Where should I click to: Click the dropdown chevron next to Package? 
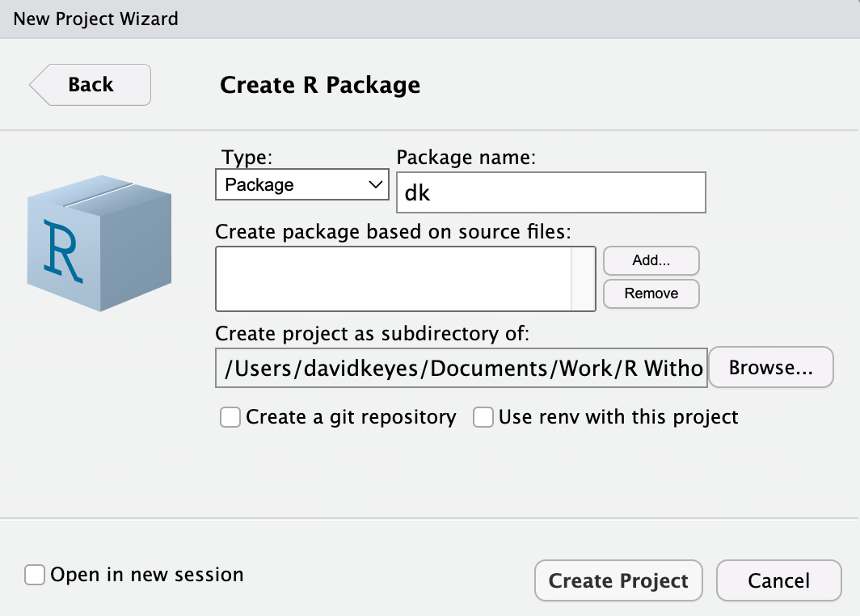(x=377, y=184)
